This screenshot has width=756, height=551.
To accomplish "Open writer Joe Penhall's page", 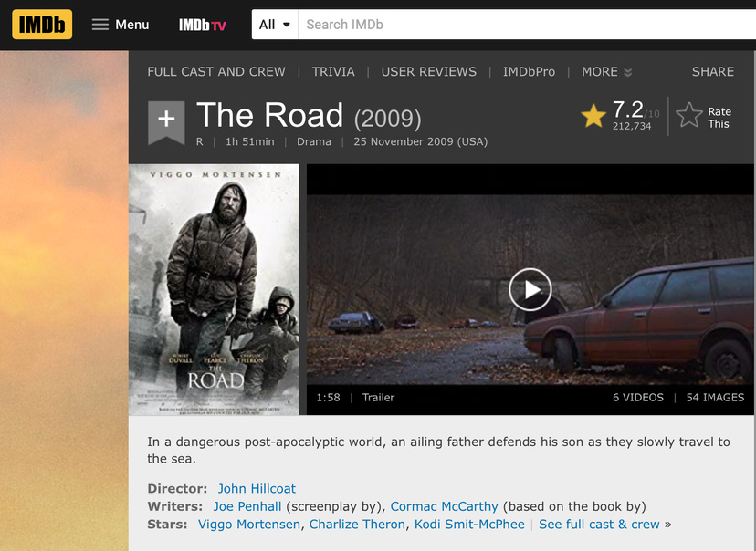I will point(247,506).
